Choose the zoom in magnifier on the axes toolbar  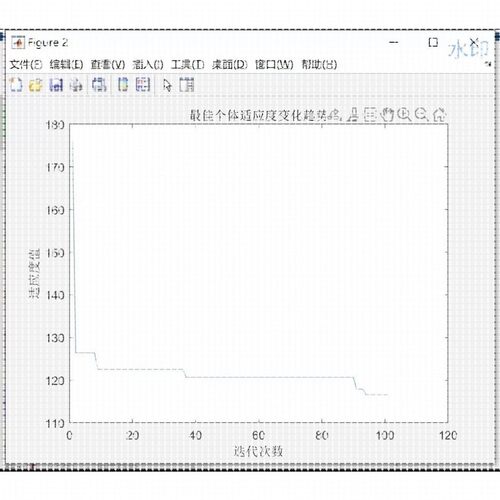404,115
